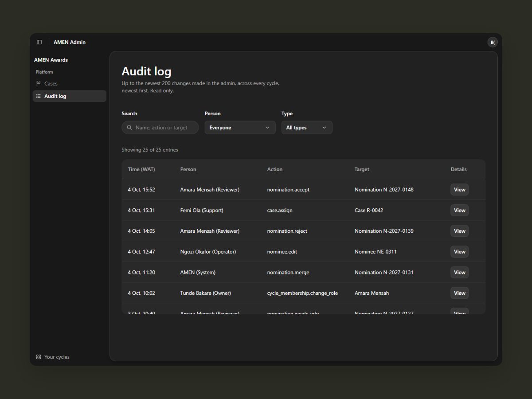Click the Action column header
This screenshot has height=399, width=532.
(275, 169)
